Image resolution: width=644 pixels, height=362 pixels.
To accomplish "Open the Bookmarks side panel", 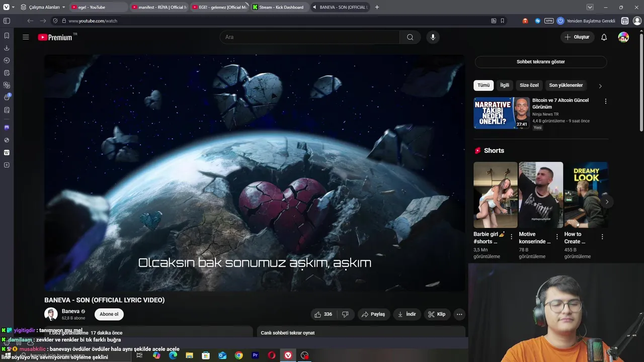I will pos(7,36).
